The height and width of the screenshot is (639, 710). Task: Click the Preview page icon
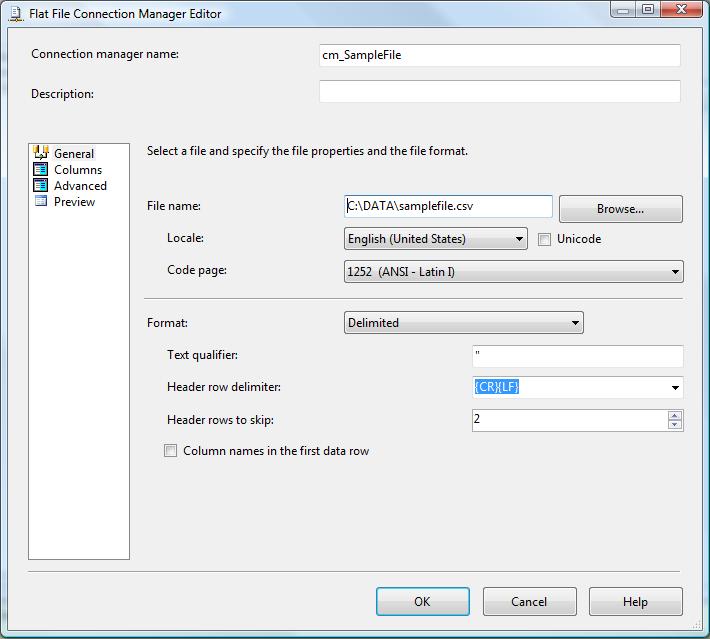pos(41,201)
